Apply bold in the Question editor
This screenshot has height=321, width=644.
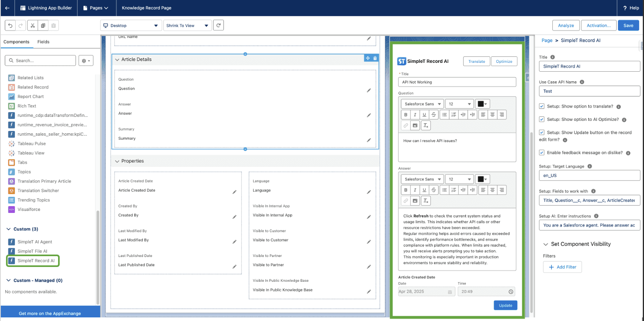tap(406, 115)
